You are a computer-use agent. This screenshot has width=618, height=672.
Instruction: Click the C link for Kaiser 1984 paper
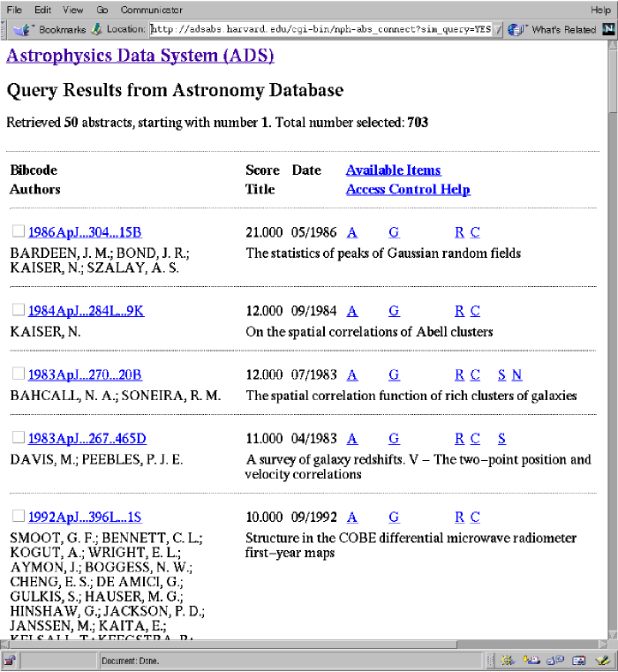[x=475, y=311]
